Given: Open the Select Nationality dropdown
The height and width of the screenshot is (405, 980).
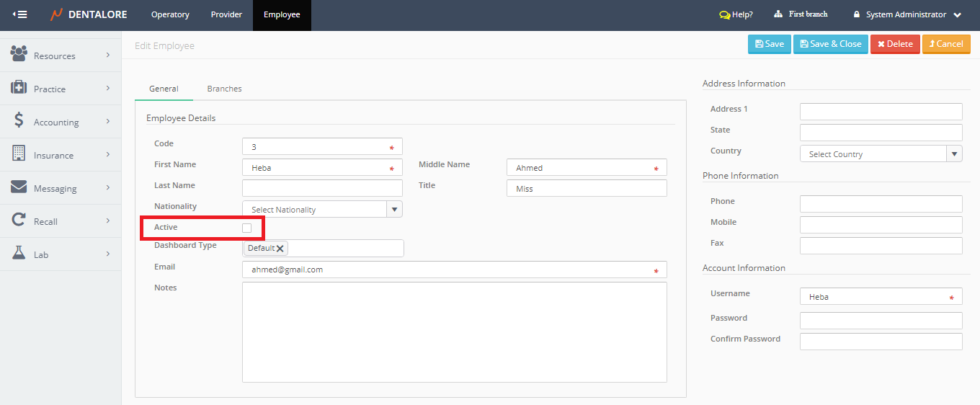Looking at the screenshot, I should point(394,210).
